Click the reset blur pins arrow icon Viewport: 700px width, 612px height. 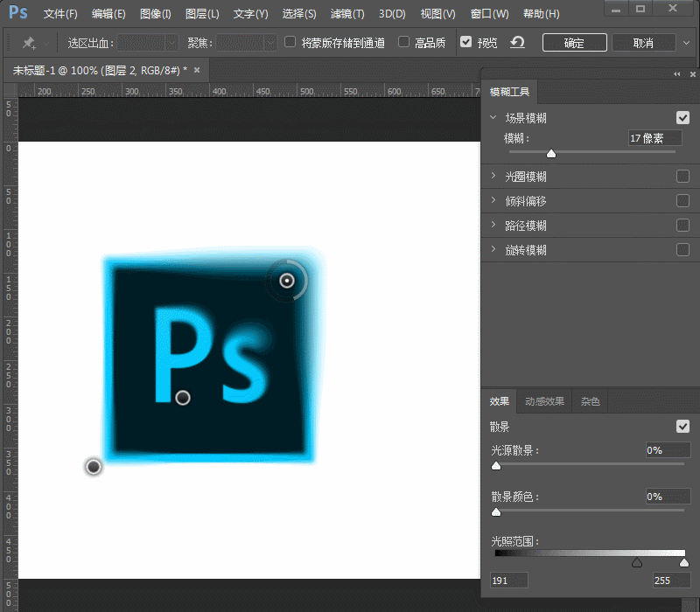click(x=517, y=43)
